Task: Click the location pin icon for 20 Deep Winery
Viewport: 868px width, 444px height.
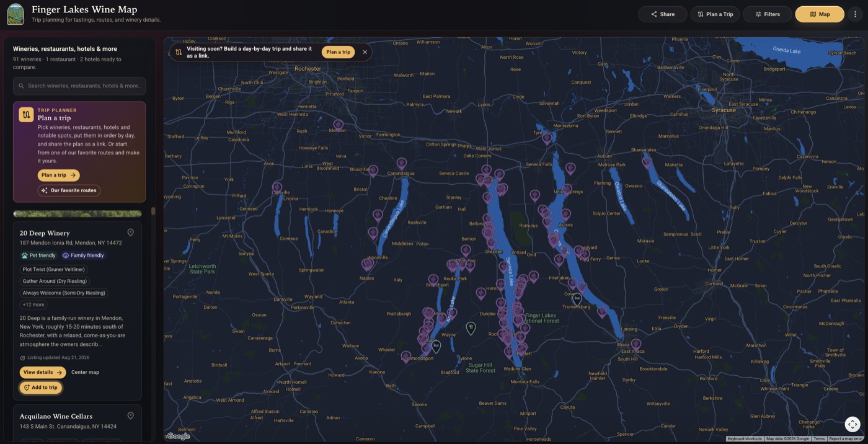Action: 130,233
